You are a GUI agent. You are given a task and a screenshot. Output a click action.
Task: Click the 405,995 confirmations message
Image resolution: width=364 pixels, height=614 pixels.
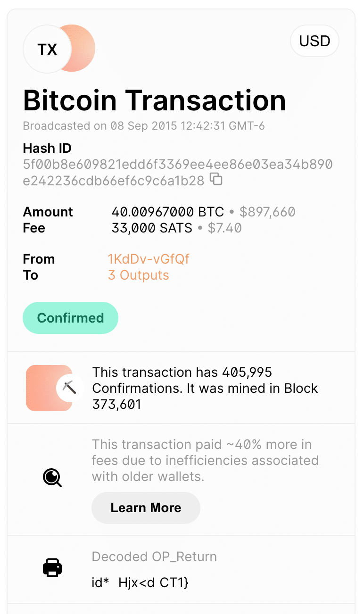coord(205,388)
